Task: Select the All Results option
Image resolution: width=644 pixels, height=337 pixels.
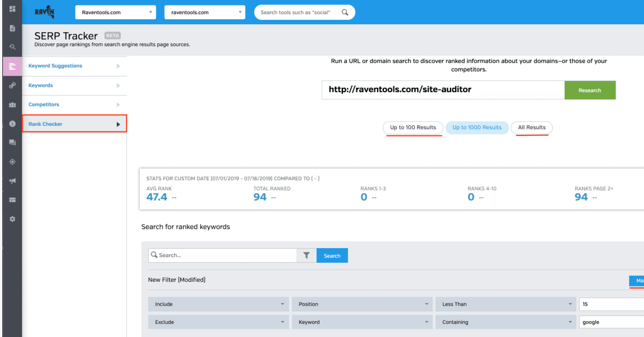Action: pos(531,128)
